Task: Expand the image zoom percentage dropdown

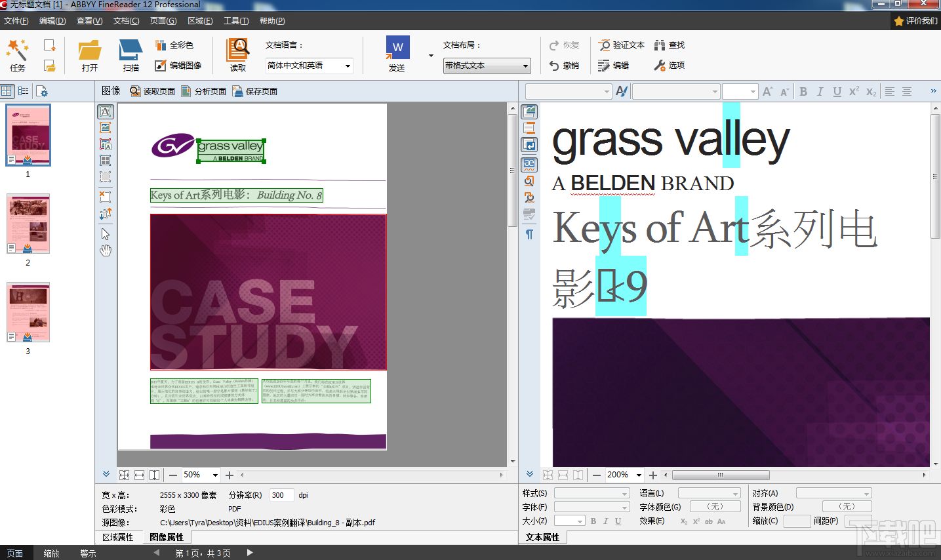Action: (216, 474)
